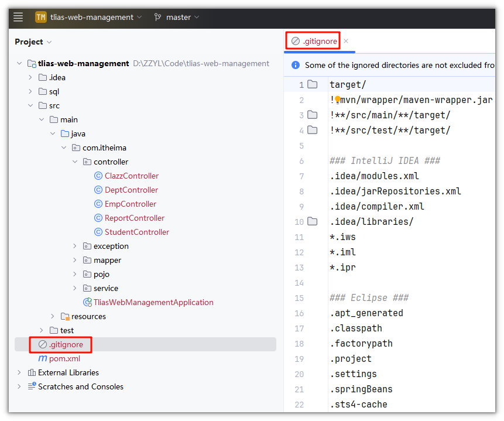Expand the exception package
Screen dimensions: 504x421
click(75, 246)
